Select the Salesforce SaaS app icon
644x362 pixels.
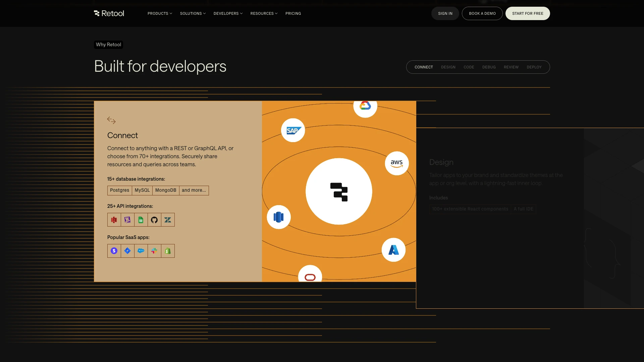[141, 251]
